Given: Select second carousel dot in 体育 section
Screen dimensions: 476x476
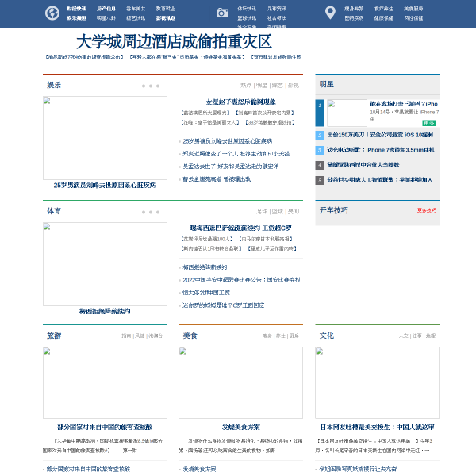Looking at the screenshot, I should [x=151, y=212].
